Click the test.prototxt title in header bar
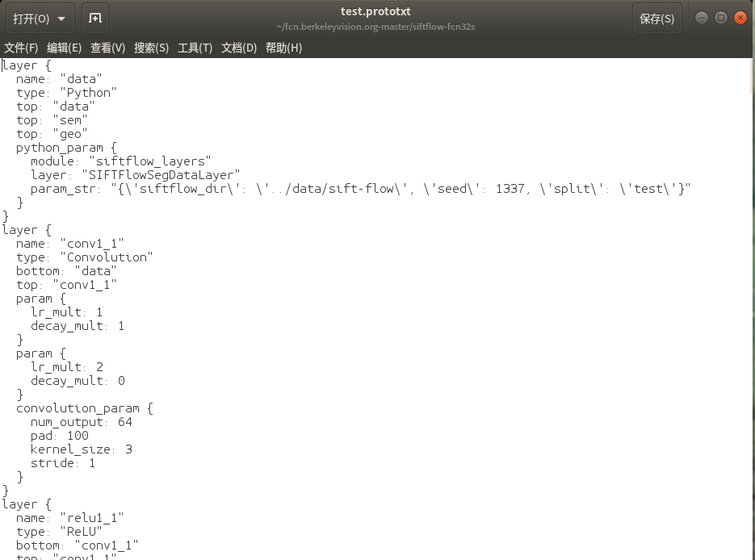755x560 pixels. [x=375, y=12]
